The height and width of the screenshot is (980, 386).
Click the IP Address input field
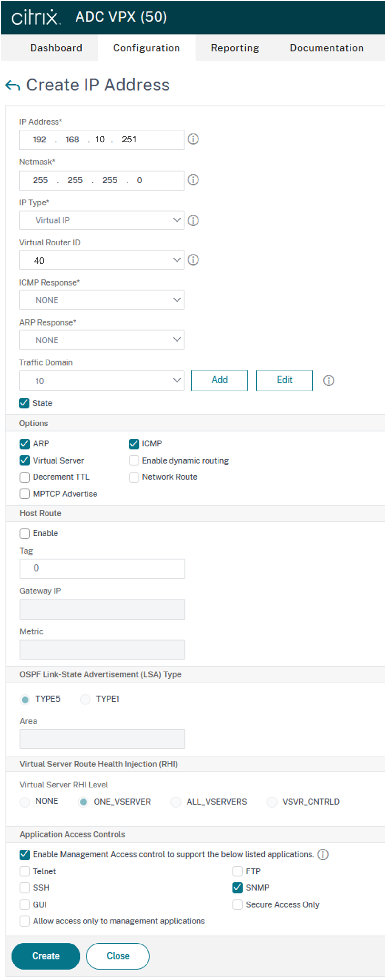pyautogui.click(x=102, y=140)
